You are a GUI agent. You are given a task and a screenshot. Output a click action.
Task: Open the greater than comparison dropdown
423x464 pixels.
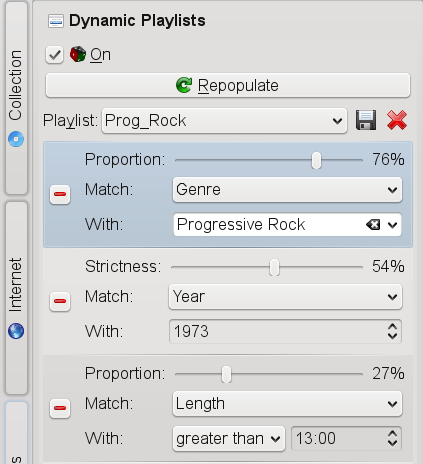(229, 439)
